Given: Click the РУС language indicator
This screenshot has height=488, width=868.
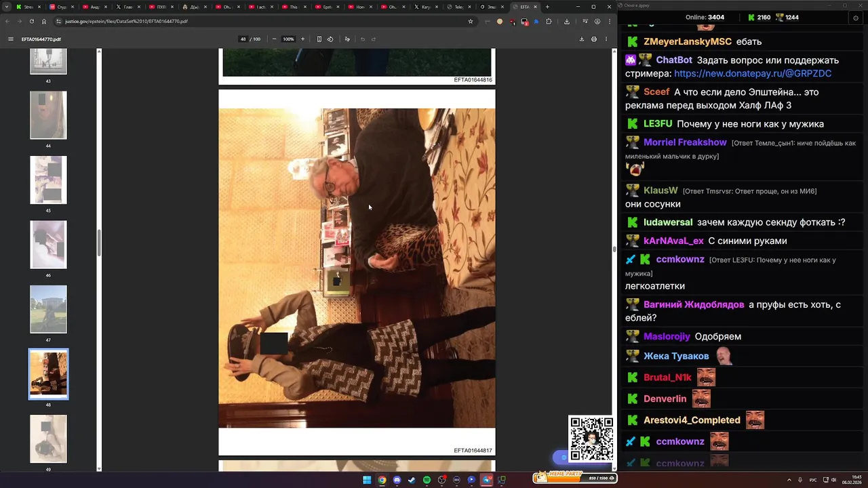Looking at the screenshot, I should pyautogui.click(x=813, y=480).
